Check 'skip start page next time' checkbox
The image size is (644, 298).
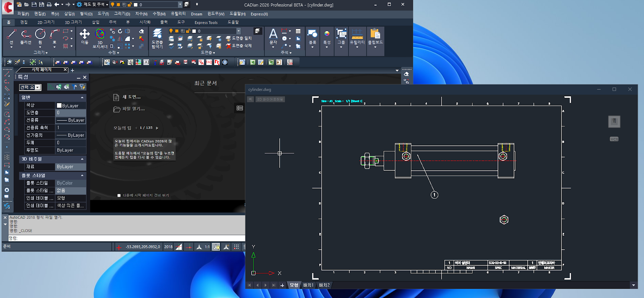pyautogui.click(x=119, y=195)
